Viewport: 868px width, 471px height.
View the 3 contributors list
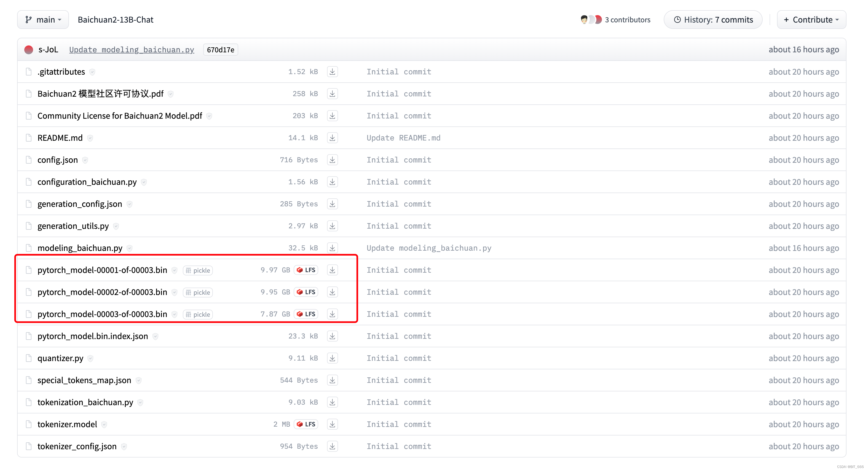[627, 20]
